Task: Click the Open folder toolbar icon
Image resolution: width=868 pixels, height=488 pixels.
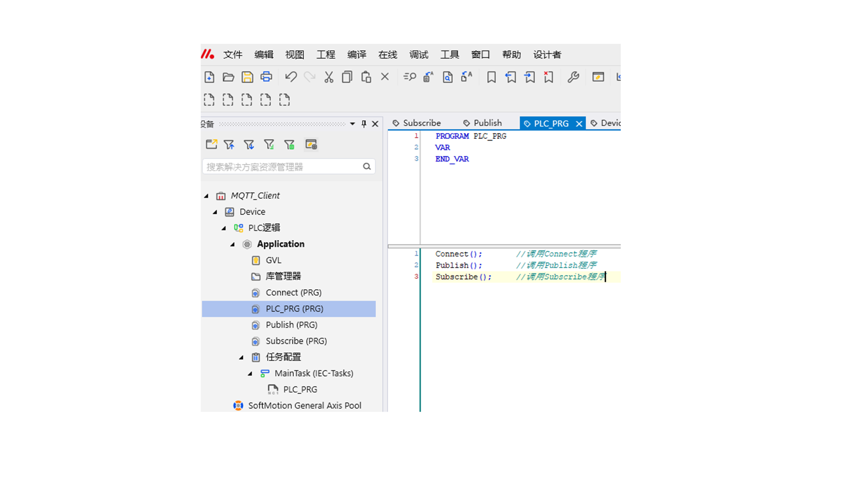Action: (228, 77)
